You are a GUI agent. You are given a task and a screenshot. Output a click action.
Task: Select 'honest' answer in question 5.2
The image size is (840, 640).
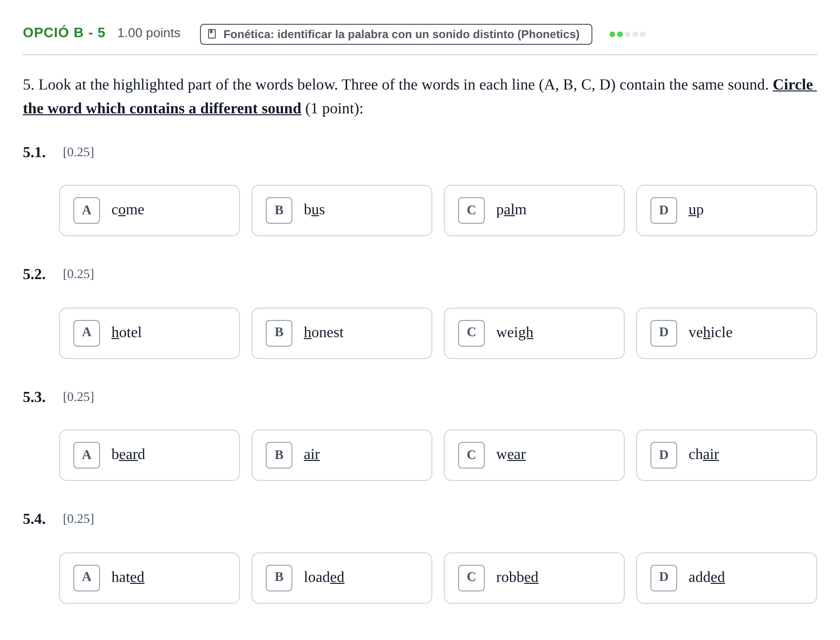(342, 333)
